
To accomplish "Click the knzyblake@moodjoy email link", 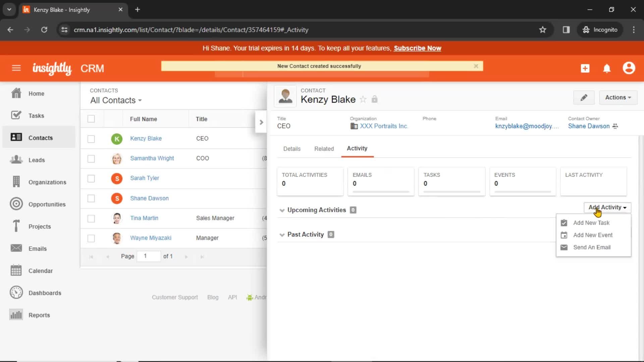I will coord(527,126).
